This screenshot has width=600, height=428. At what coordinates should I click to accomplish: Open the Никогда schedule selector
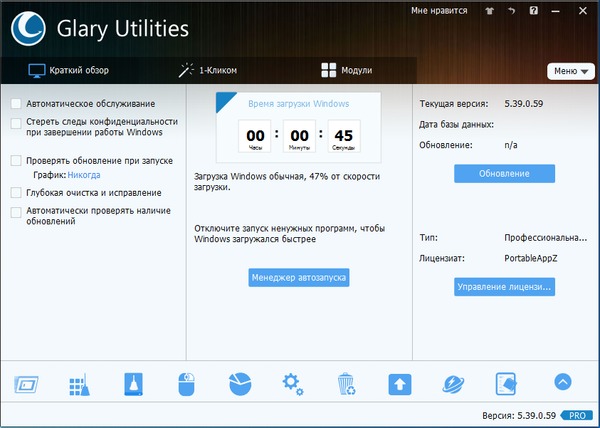tap(84, 174)
